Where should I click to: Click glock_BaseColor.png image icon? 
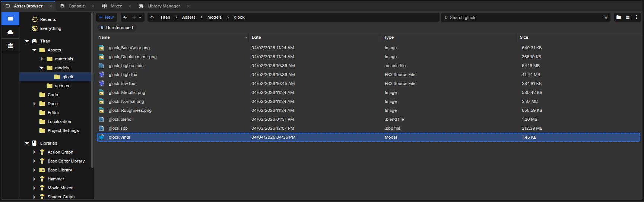pos(101,48)
